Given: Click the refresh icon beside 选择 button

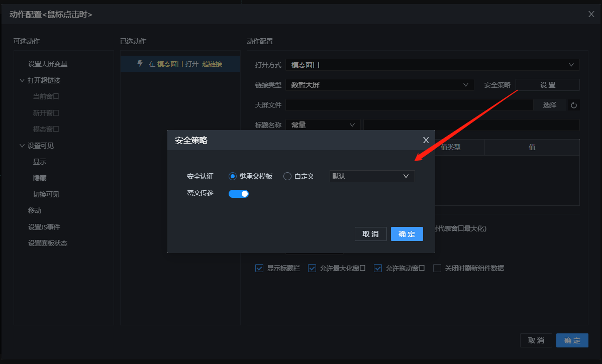Looking at the screenshot, I should pyautogui.click(x=573, y=105).
